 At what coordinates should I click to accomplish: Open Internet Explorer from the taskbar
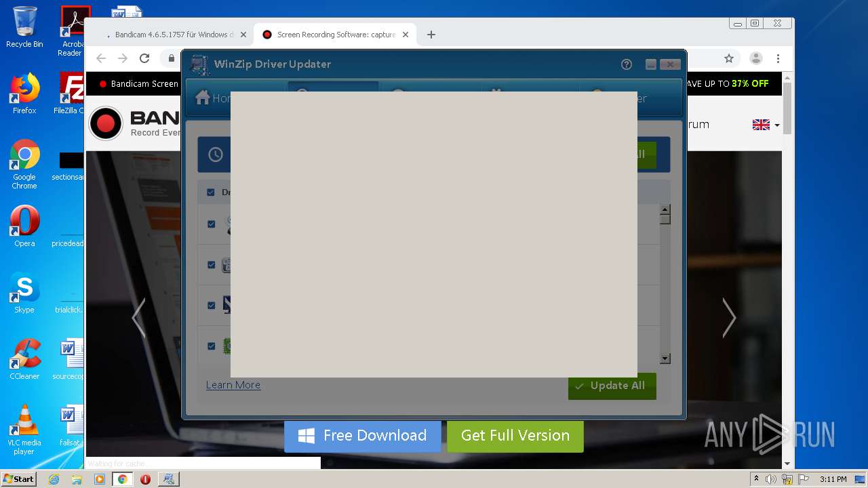[x=54, y=479]
